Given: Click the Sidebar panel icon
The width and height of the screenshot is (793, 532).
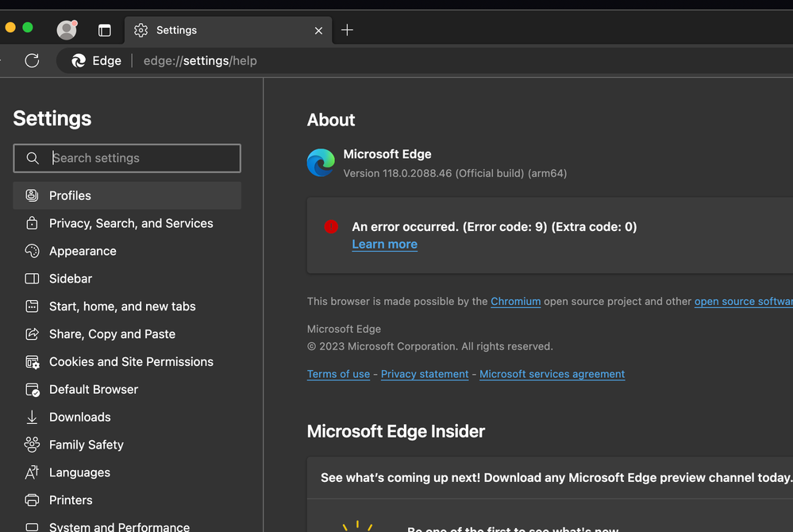Looking at the screenshot, I should click(x=32, y=279).
